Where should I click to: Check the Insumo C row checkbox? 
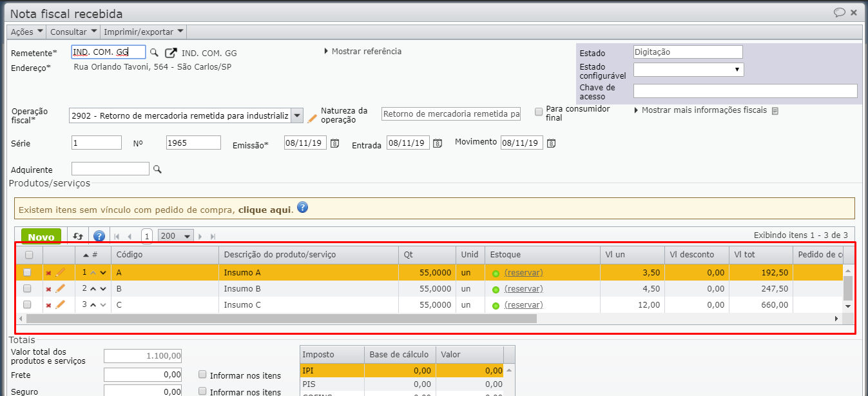tap(27, 304)
